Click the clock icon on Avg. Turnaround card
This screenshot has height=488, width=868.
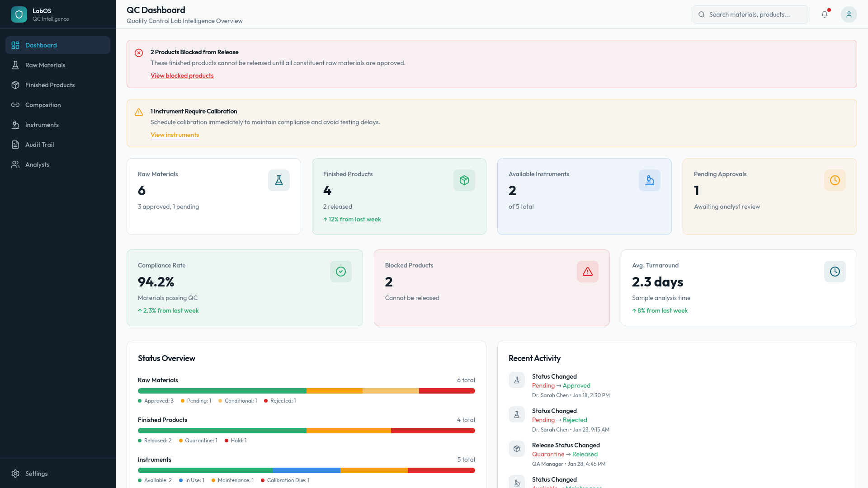point(835,272)
